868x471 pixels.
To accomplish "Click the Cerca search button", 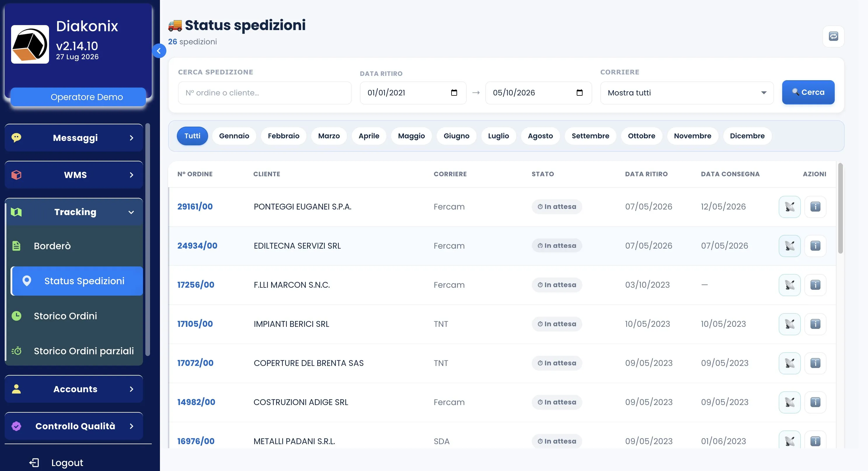I will click(808, 92).
